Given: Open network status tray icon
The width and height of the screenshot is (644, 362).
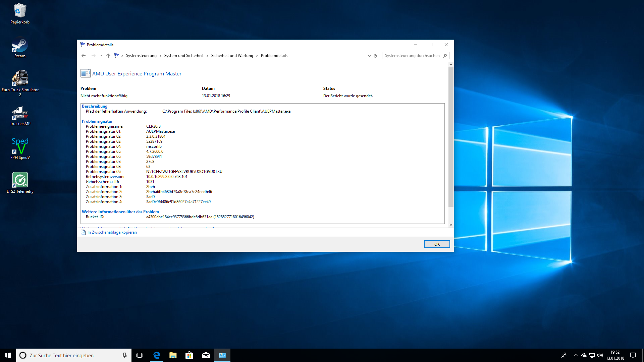Looking at the screenshot, I should (x=592, y=355).
